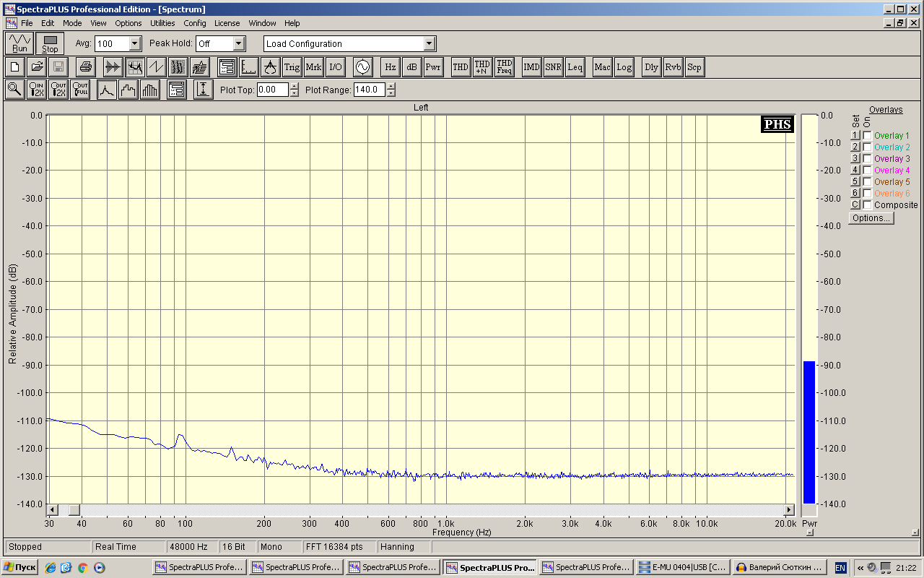Screen dimensions: 924x578
Task: Enable the Overlay 1 checkbox
Action: pyautogui.click(x=867, y=135)
